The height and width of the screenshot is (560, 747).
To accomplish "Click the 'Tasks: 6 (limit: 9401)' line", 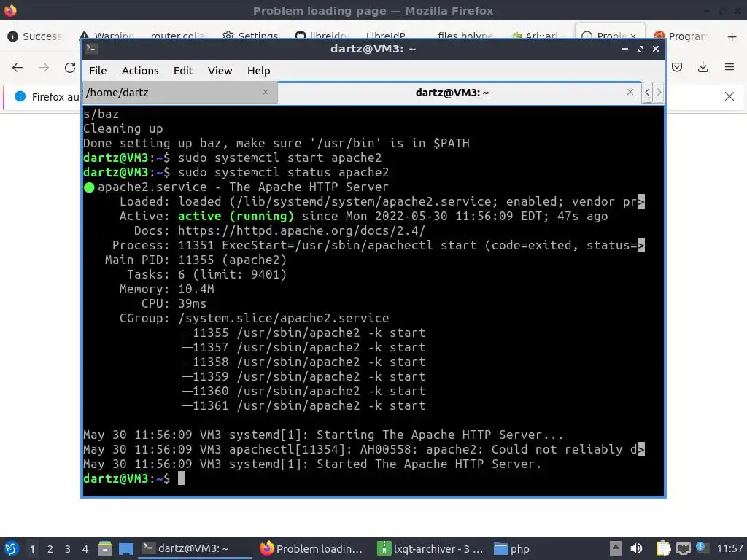I will 206,275.
